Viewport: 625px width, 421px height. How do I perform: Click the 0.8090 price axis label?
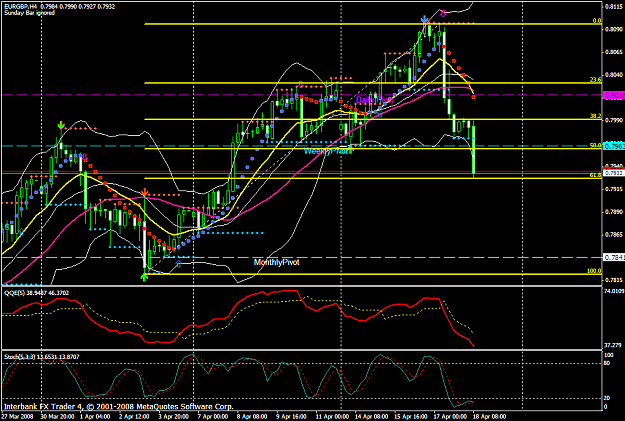pyautogui.click(x=616, y=29)
